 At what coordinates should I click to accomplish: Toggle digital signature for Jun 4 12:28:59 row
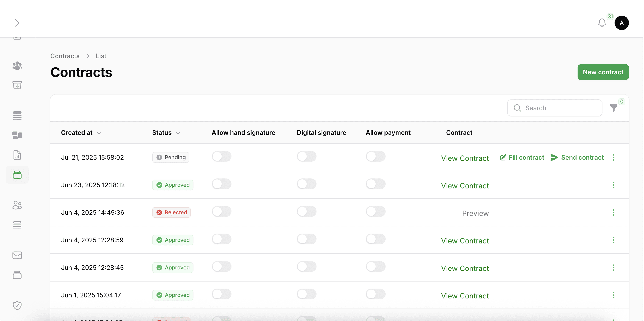pos(306,239)
